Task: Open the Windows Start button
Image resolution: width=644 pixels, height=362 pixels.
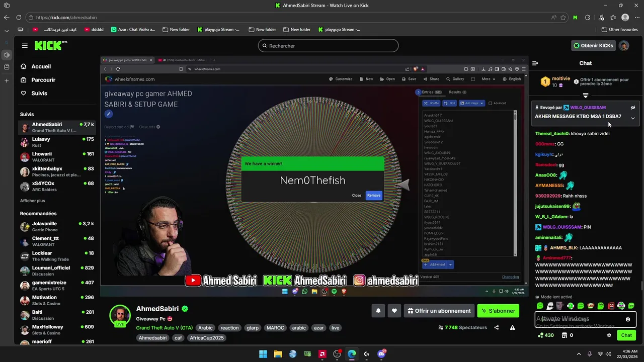Action: click(263, 354)
